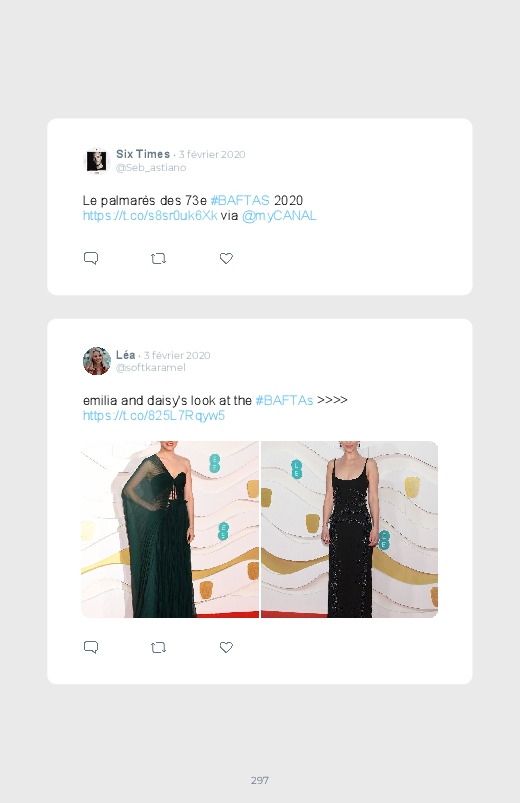Open Six Times profile avatar
The width and height of the screenshot is (520, 803).
96,161
